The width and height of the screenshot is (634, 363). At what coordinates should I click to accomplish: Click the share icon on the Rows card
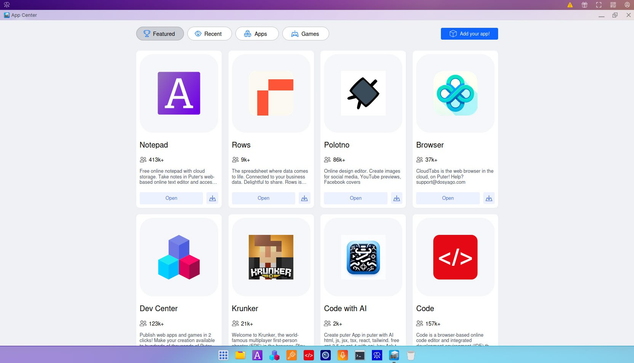pyautogui.click(x=304, y=198)
